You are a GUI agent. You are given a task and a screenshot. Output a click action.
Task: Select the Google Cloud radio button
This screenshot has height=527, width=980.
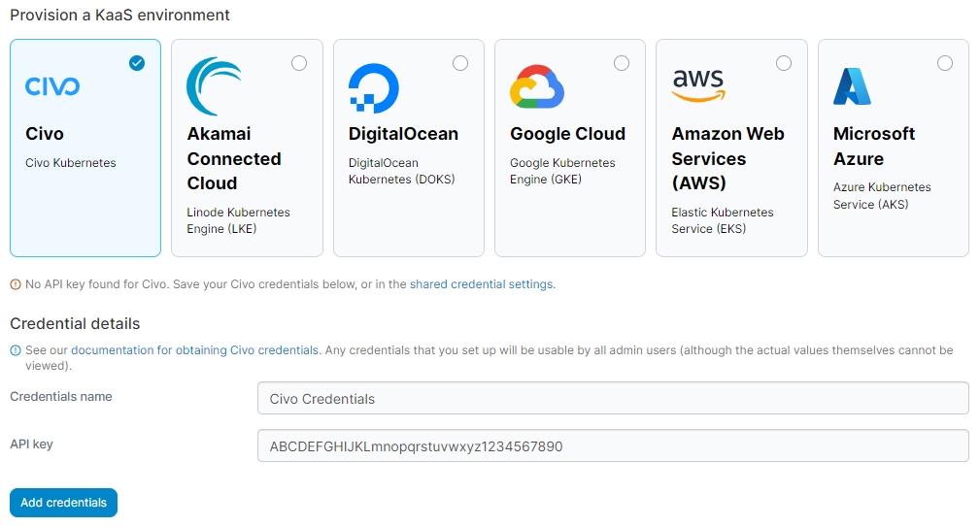coord(622,63)
